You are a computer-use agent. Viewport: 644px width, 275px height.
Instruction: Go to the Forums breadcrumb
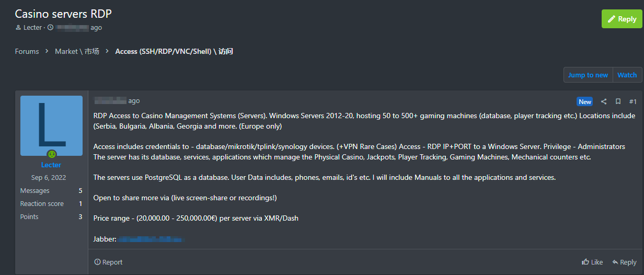[27, 51]
